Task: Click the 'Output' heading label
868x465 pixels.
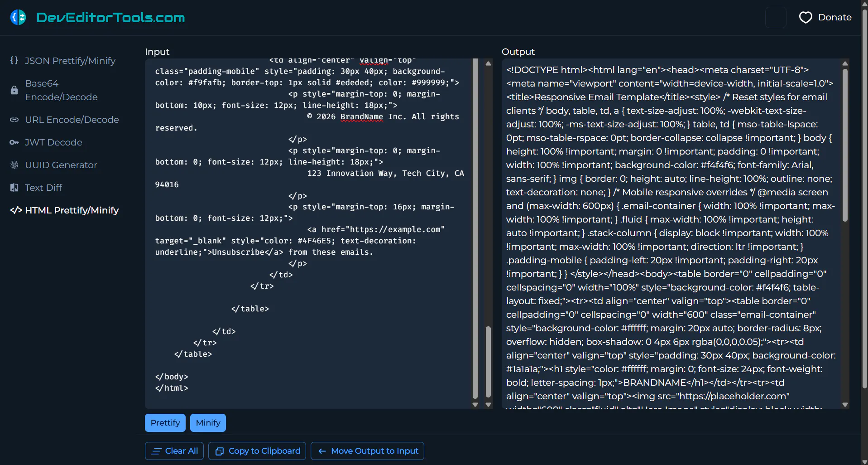Action: [518, 52]
